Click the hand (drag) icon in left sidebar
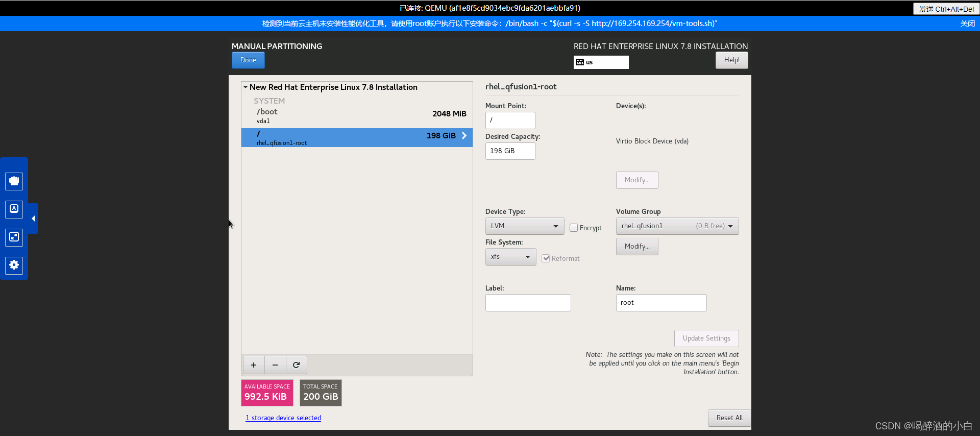 [14, 181]
